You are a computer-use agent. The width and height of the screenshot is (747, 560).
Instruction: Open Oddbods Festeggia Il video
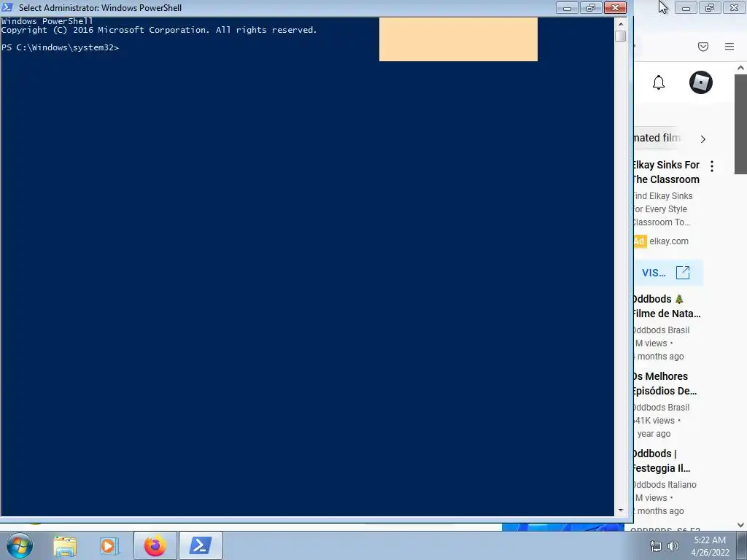pos(662,461)
